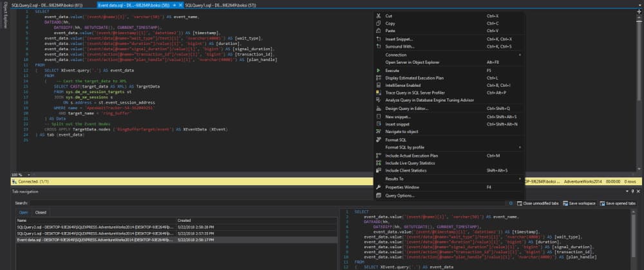
Task: Sort tab list by Created column
Action: click(x=257, y=221)
